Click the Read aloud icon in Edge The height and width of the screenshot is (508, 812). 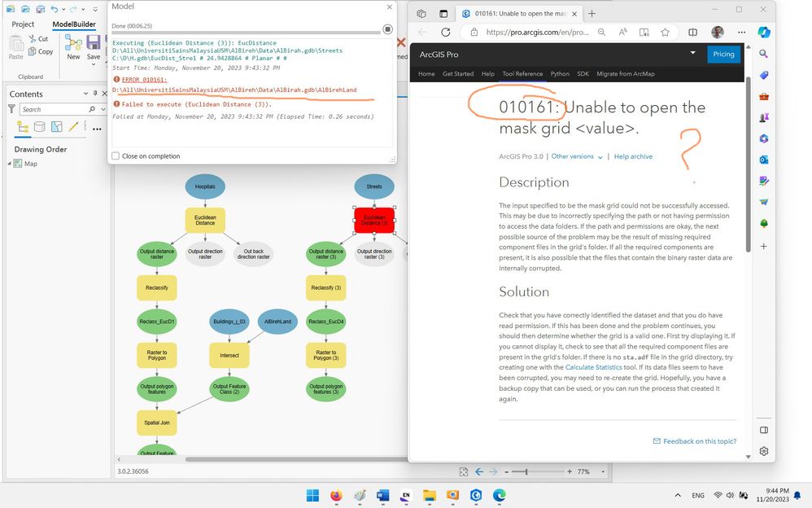point(623,32)
